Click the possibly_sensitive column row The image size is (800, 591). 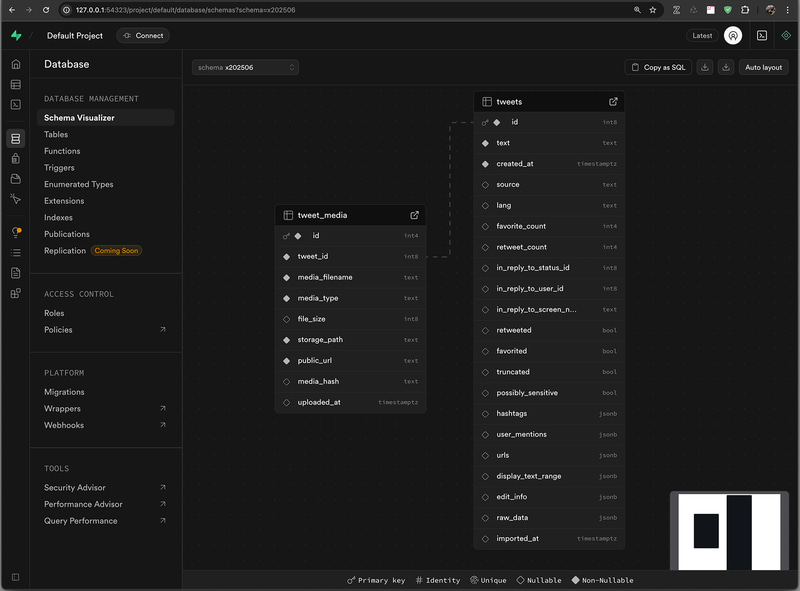tap(549, 393)
